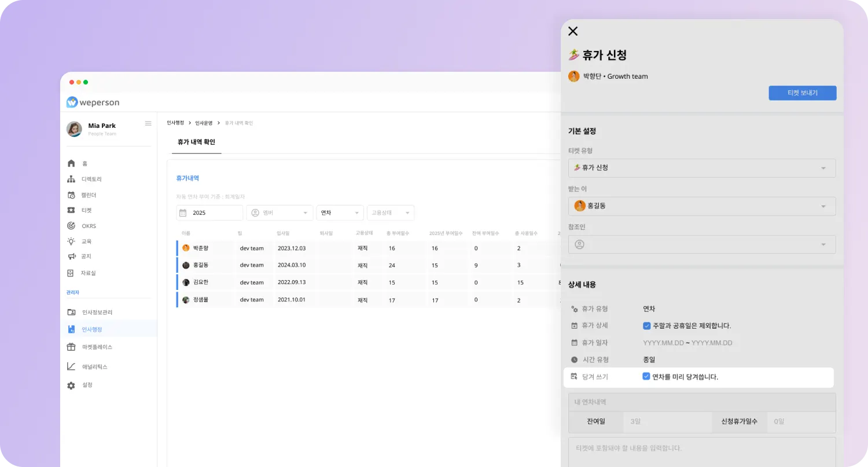
Task: Open the 고용상태 filter dropdown
Action: click(391, 213)
